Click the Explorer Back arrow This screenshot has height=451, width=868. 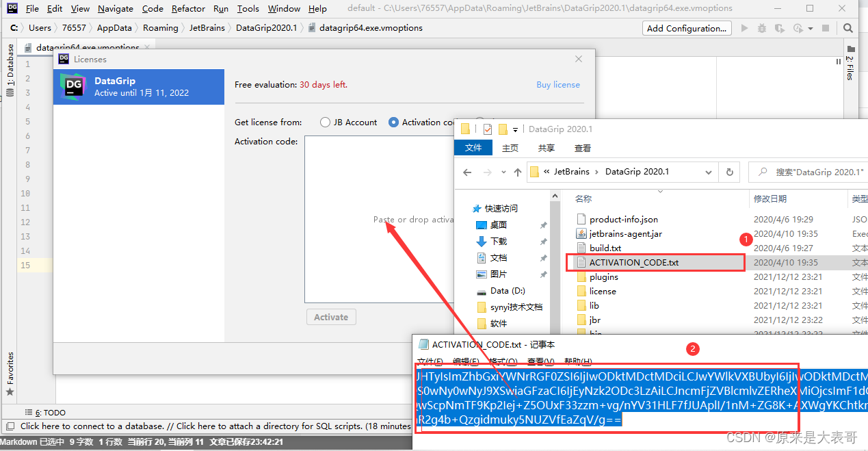tap(467, 172)
